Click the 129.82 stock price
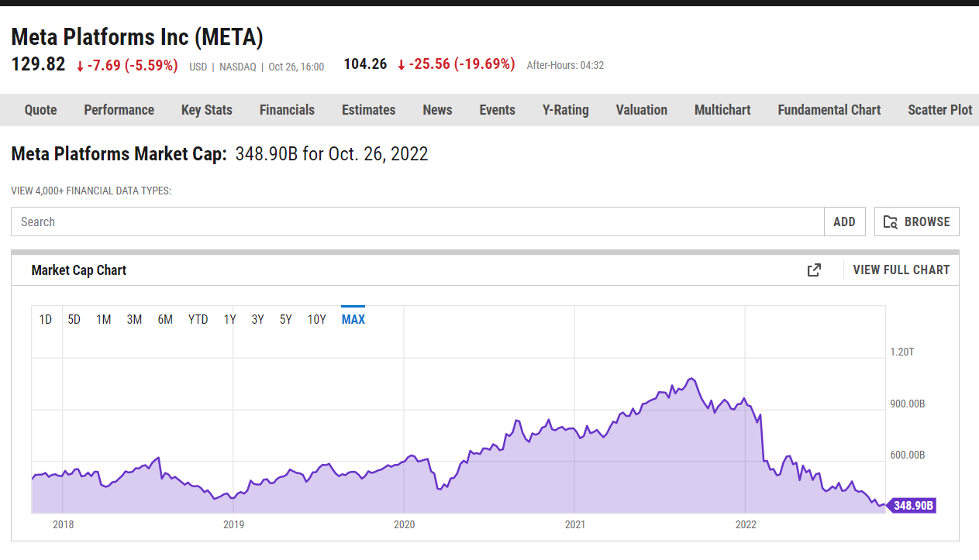979x560 pixels. click(x=38, y=64)
